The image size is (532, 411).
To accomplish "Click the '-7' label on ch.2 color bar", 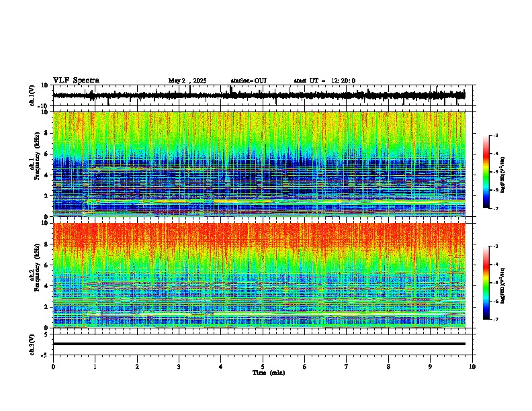I will click(x=495, y=319).
